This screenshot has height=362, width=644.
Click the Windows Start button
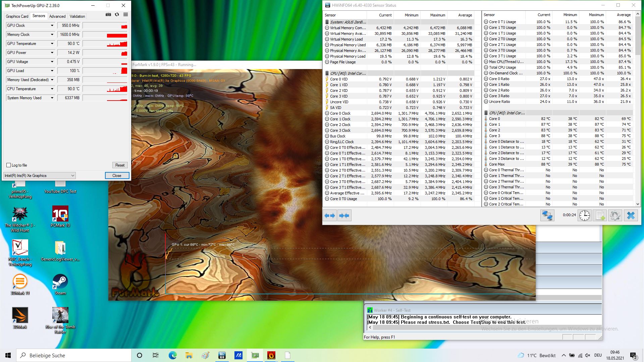8,355
